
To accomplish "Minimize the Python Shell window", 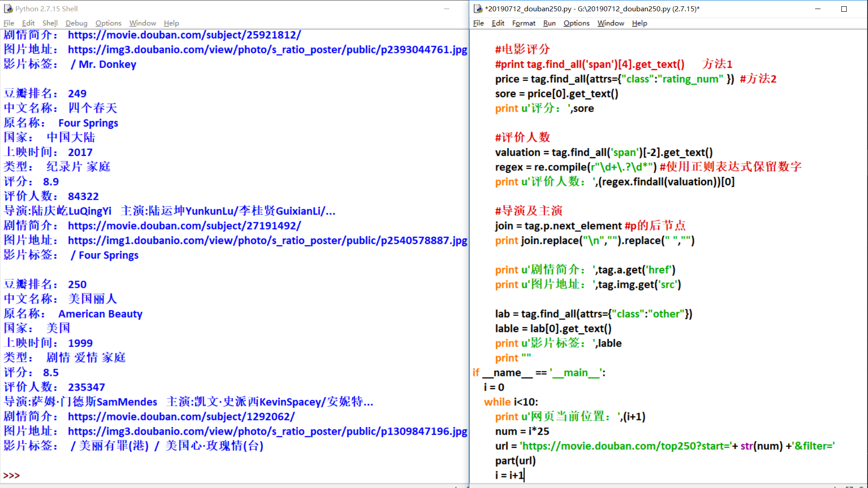I will (x=446, y=9).
